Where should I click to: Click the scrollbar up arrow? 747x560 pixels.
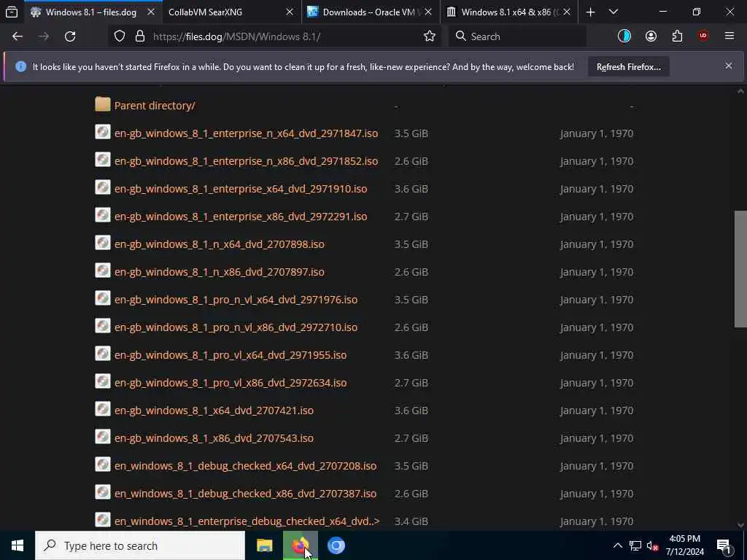click(x=740, y=91)
